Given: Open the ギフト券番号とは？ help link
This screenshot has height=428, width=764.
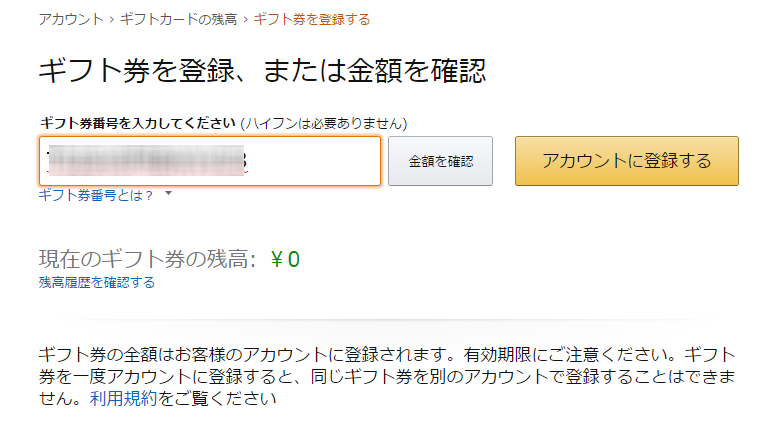Looking at the screenshot, I should click(x=96, y=195).
